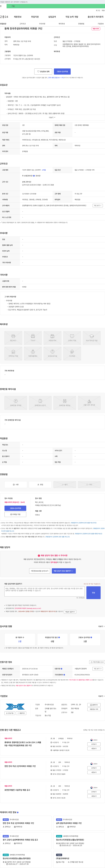Open 연천 전곡 주공 1단지아파트 미화원 posting
The width and height of the screenshot is (105, 868).
tap(20, 766)
